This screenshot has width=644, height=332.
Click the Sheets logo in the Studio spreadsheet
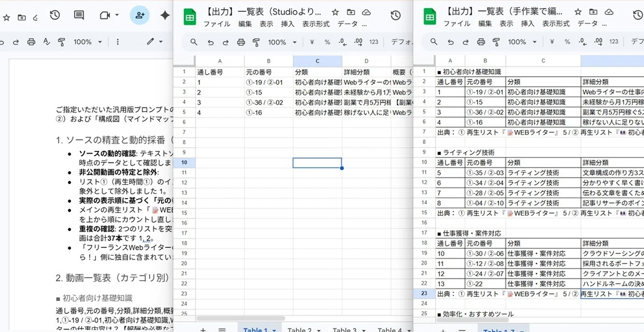pos(189,17)
